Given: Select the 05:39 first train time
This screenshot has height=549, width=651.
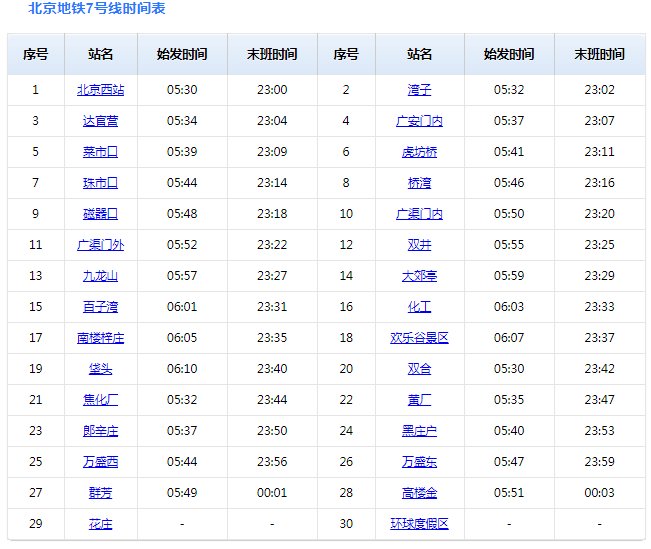Looking at the screenshot, I should coord(182,152).
